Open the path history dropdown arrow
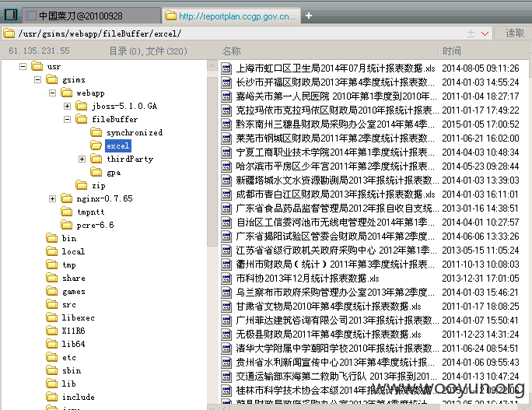Screen dimensions: 532x410 [x=485, y=33]
